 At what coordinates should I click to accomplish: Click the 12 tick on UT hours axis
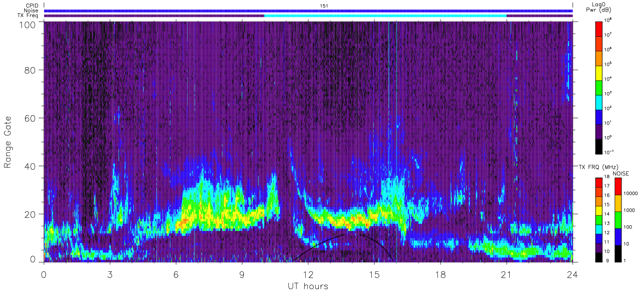[x=308, y=274]
